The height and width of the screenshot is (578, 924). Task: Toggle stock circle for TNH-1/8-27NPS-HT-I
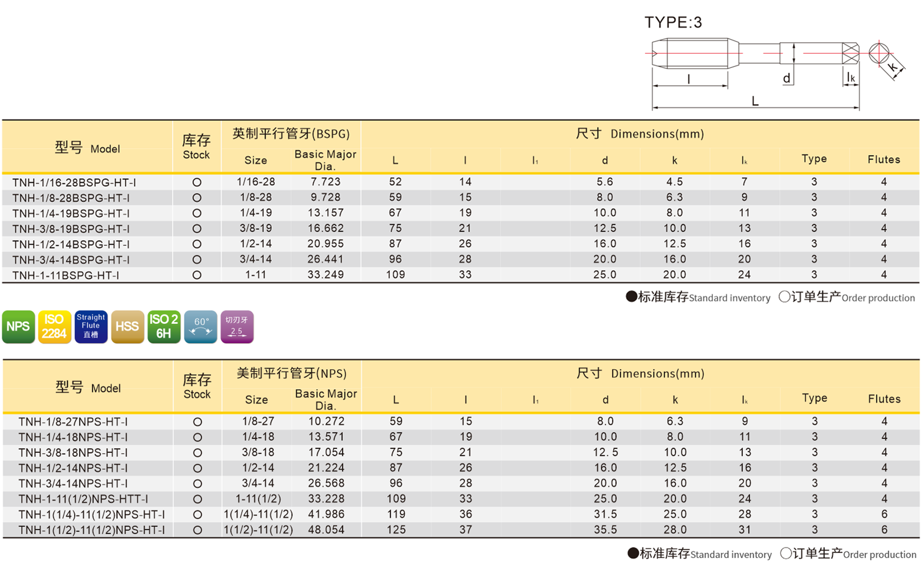(x=197, y=422)
